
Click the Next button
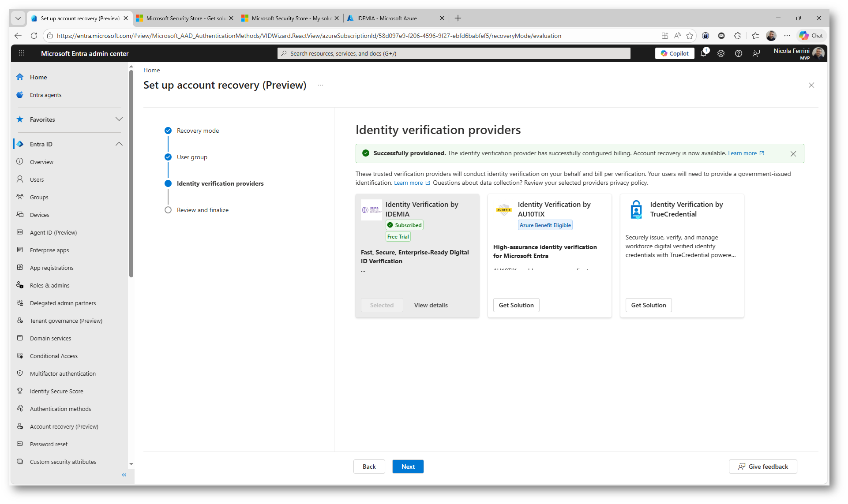408,467
